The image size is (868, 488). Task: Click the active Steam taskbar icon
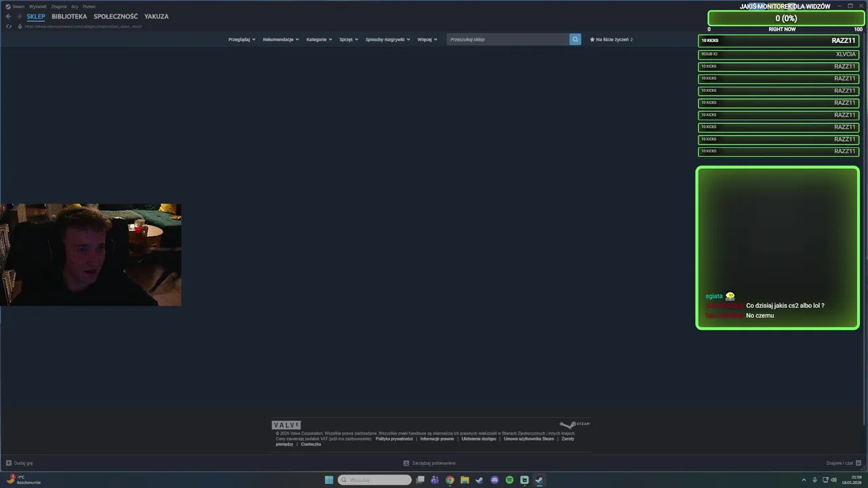[539, 480]
